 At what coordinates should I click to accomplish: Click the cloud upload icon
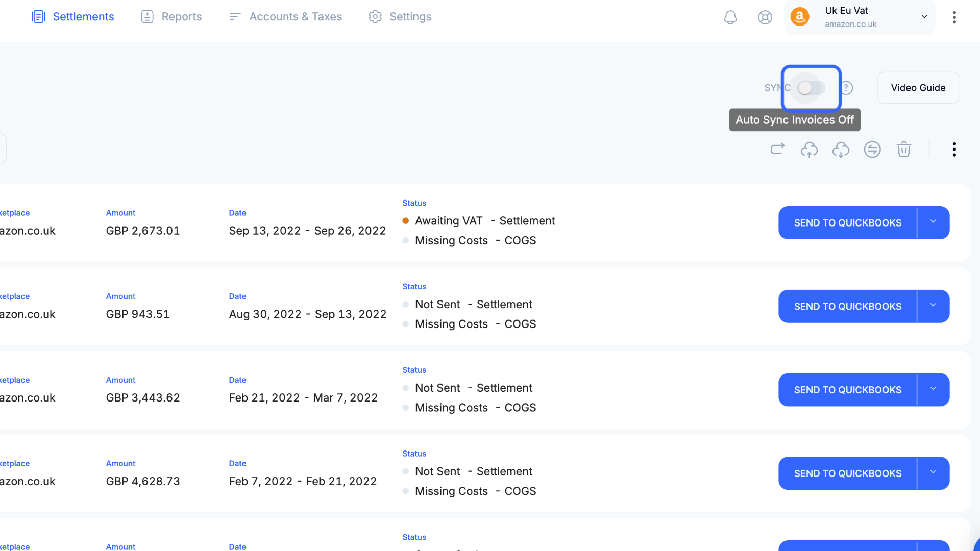tap(809, 149)
